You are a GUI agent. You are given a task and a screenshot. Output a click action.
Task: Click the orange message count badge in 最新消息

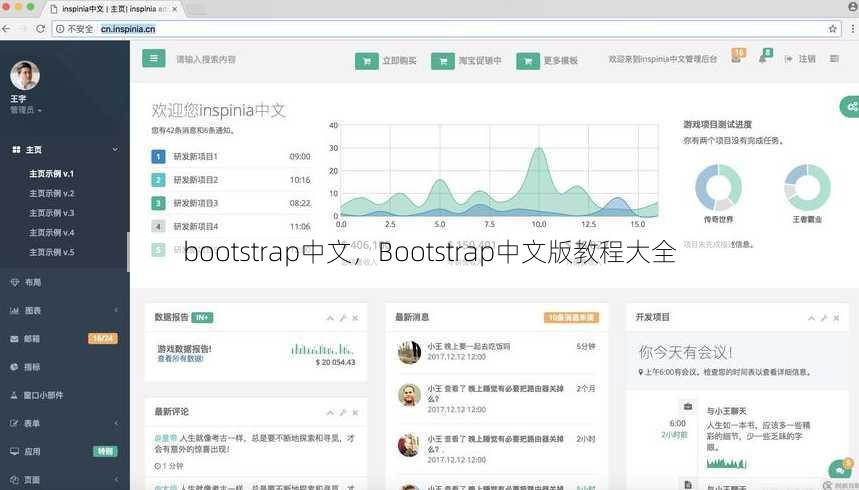[x=571, y=317]
